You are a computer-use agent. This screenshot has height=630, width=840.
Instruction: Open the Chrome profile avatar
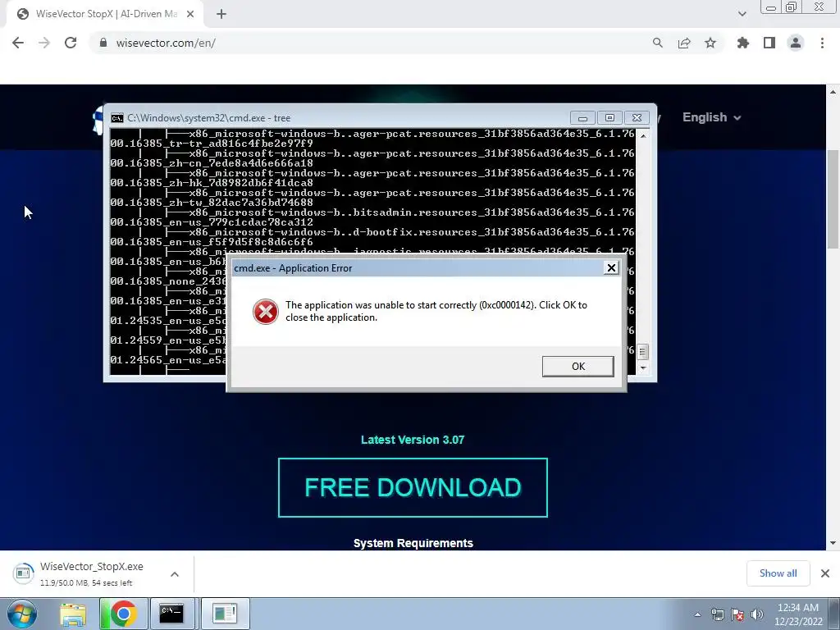point(796,43)
